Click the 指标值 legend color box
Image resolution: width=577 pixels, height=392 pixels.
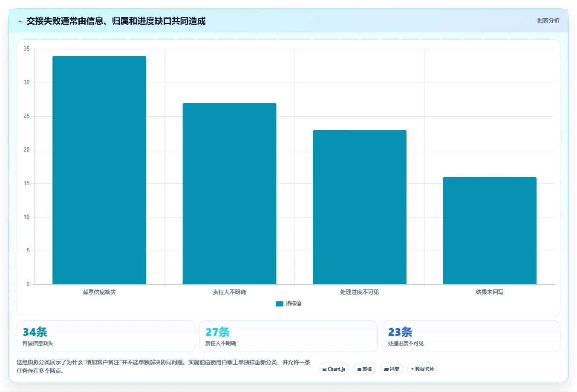point(280,304)
